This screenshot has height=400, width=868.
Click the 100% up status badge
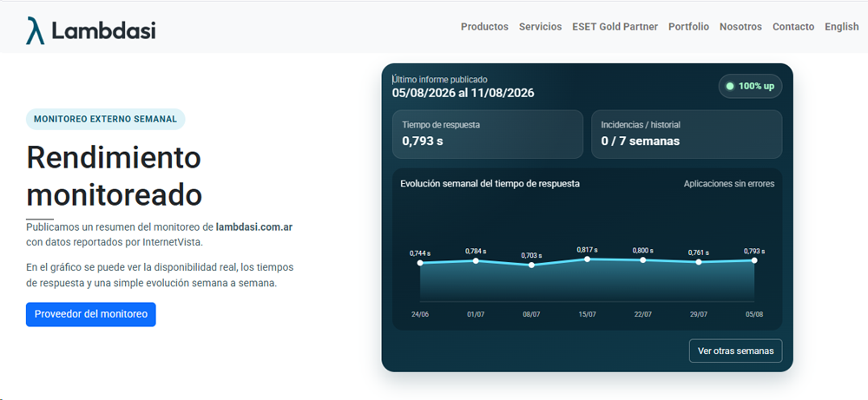pos(750,86)
